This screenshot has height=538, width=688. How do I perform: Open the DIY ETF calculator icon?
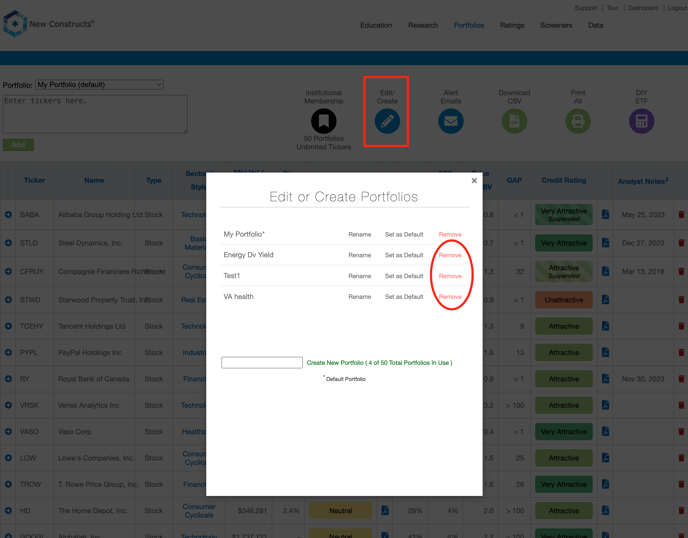click(x=641, y=121)
